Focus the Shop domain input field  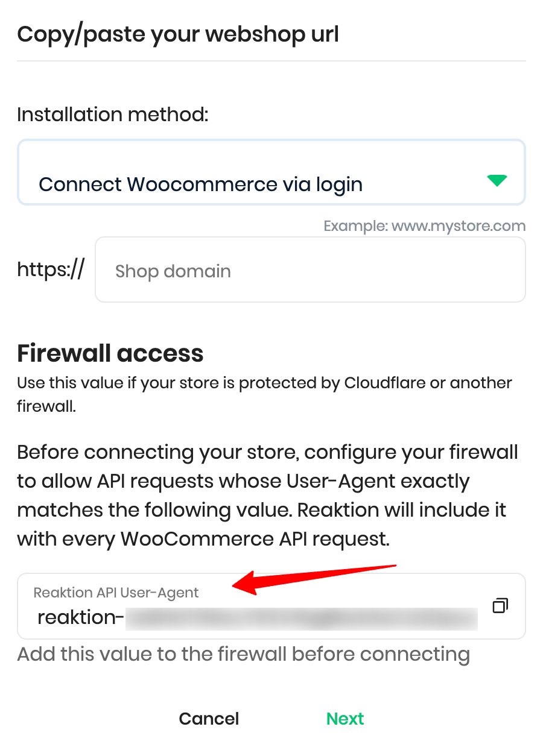click(310, 269)
